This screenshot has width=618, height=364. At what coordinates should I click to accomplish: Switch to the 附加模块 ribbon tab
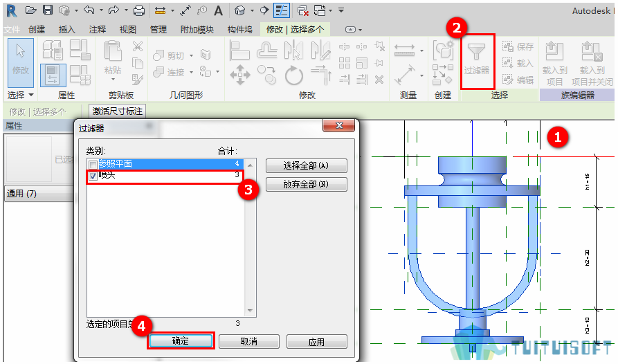click(197, 30)
